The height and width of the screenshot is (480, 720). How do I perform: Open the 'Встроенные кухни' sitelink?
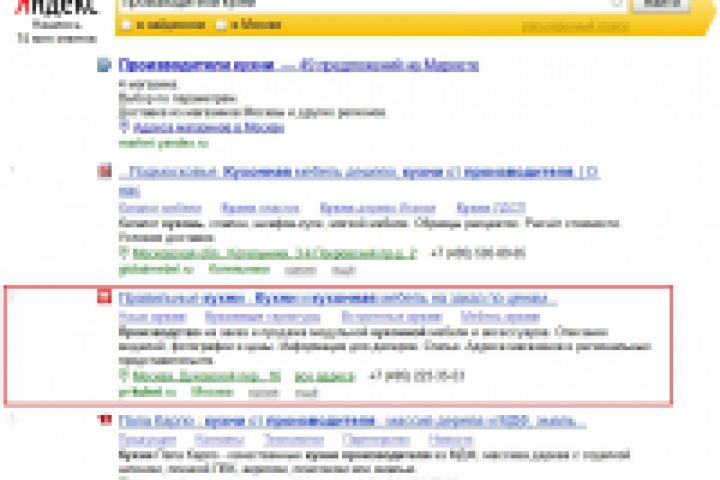(392, 317)
